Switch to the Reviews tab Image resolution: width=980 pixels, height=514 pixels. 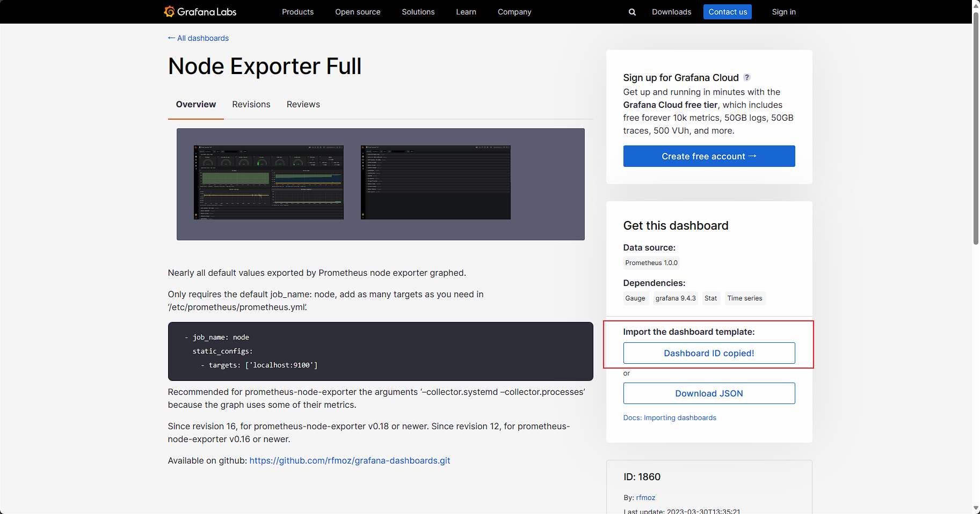(303, 104)
